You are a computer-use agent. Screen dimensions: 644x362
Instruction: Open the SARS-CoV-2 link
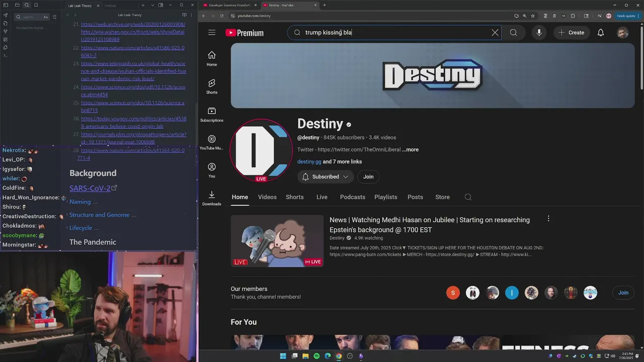[x=90, y=188]
